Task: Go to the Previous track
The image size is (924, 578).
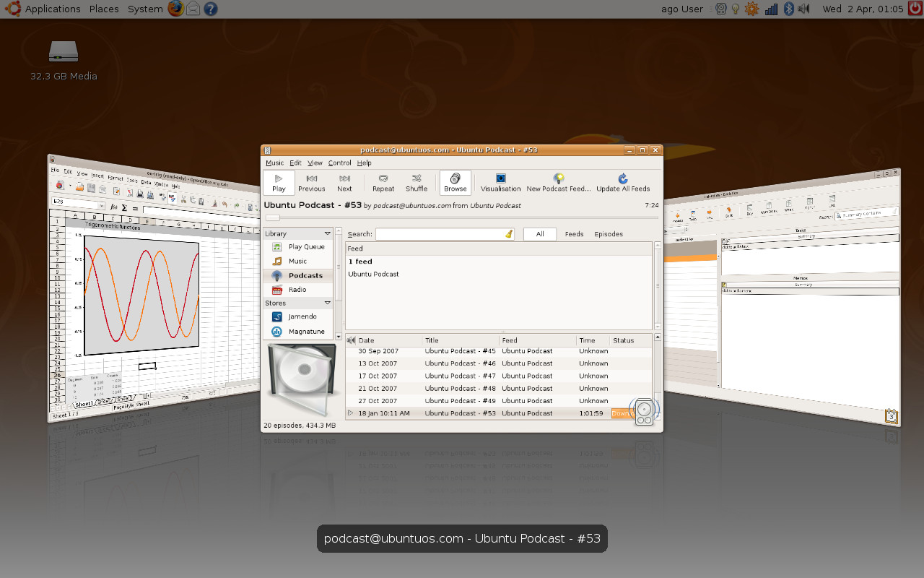Action: pyautogui.click(x=311, y=183)
